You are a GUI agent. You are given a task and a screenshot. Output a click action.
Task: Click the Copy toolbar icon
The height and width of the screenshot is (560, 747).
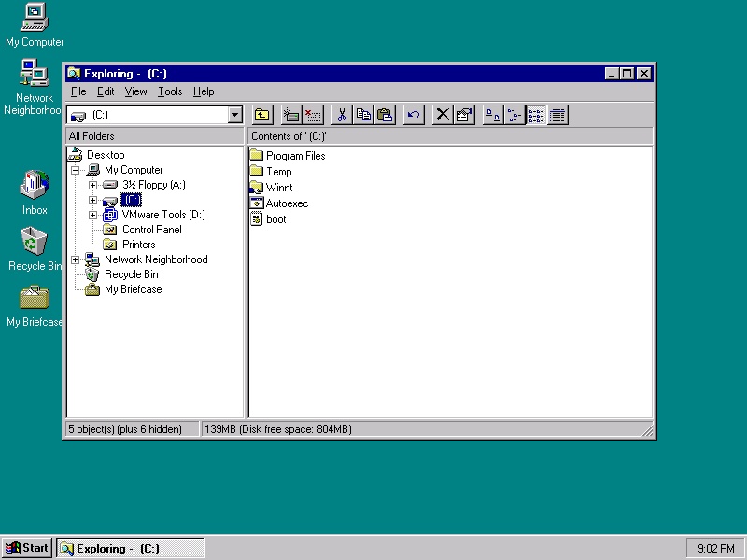363,115
